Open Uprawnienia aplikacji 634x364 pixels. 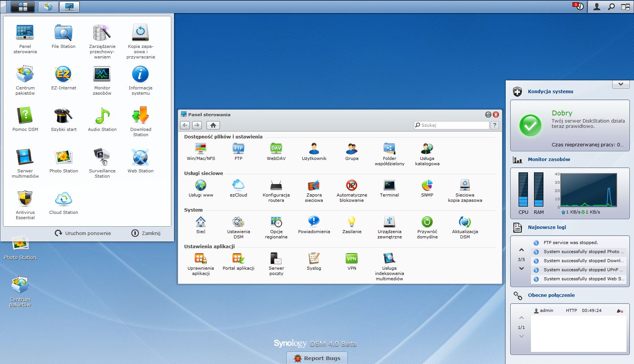pyautogui.click(x=201, y=264)
